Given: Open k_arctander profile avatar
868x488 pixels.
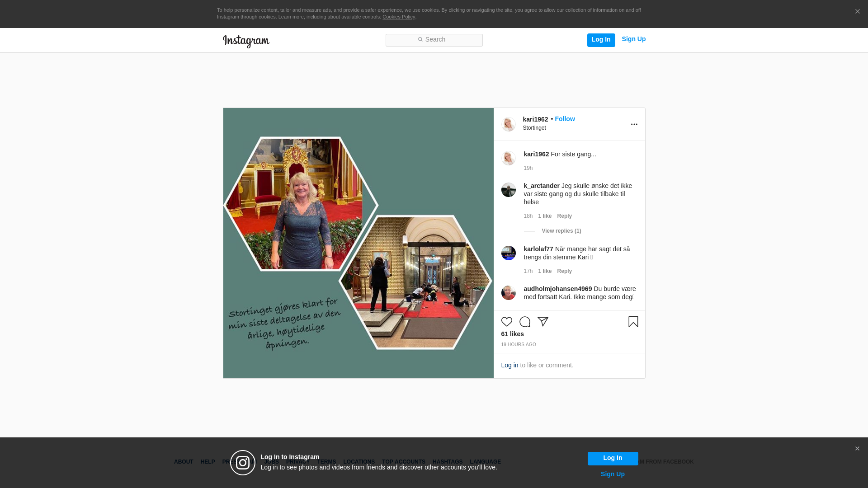Looking at the screenshot, I should click(508, 189).
